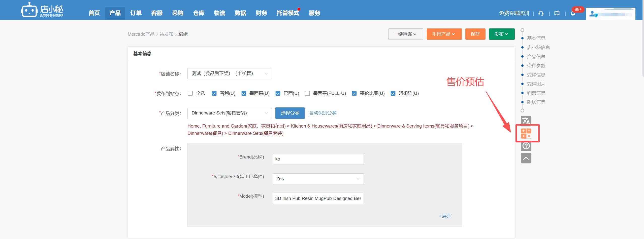Open the 店铺名称 store dropdown
This screenshot has width=644, height=239.
click(229, 74)
